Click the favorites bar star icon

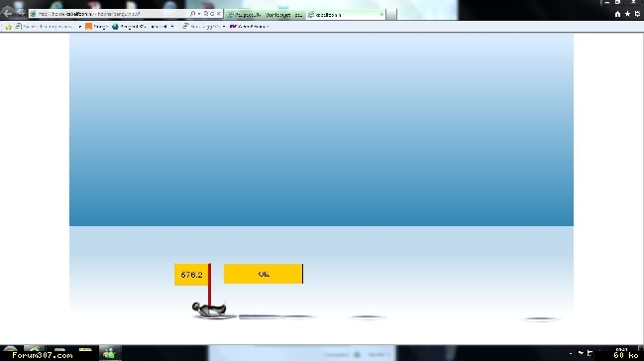(8, 27)
